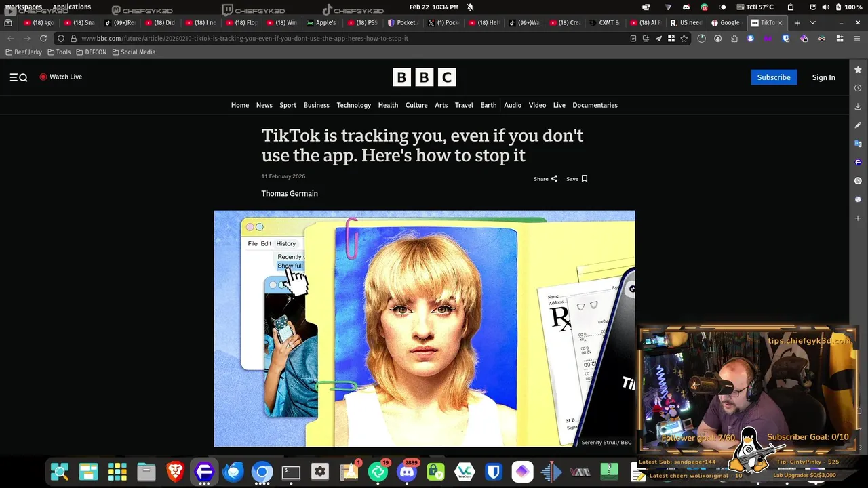Close the TikTok BBC tab
The width and height of the screenshot is (868, 488).
[x=779, y=23]
